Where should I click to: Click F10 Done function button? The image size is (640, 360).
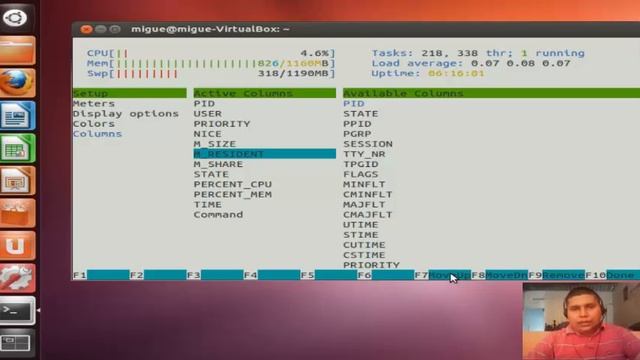coord(611,275)
